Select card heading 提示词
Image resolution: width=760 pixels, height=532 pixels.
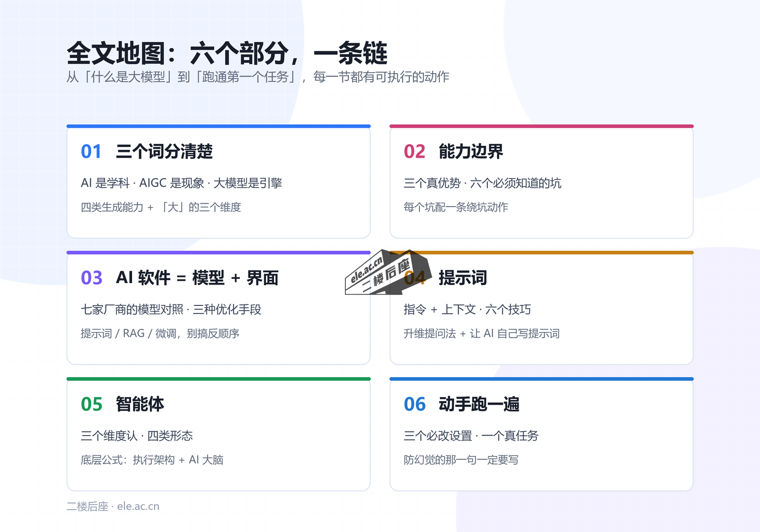[463, 278]
